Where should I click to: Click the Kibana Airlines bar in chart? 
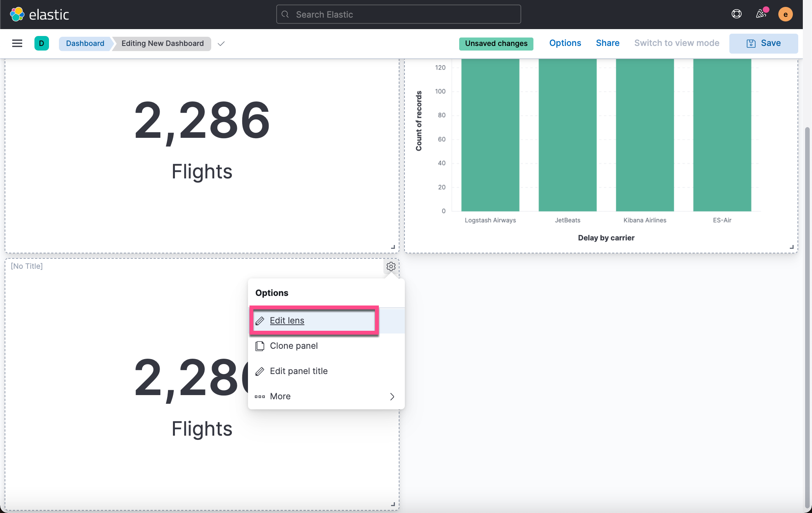[x=645, y=134]
